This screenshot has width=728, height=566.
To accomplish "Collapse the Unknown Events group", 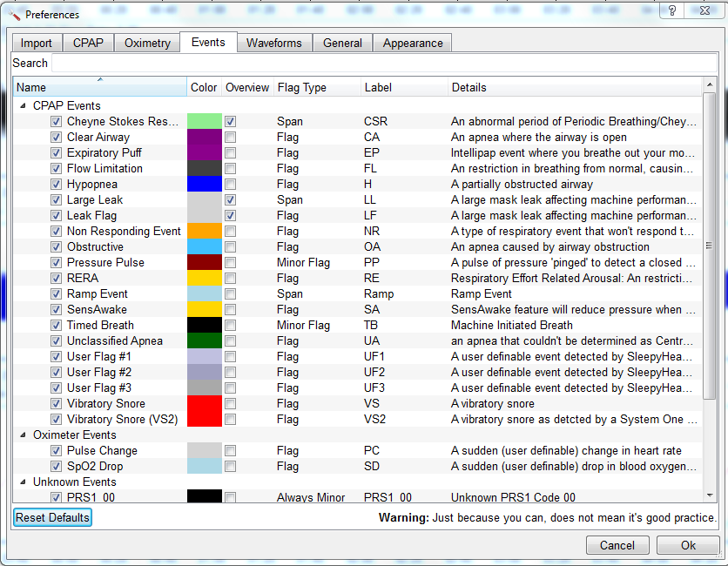I will tap(24, 482).
